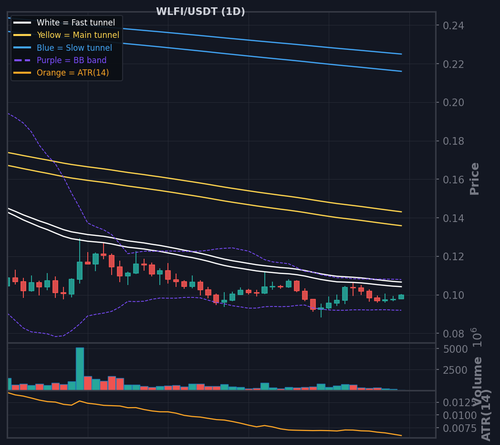Image resolution: width=500 pixels, height=445 pixels.
Task: Select the "Purple = BB band" legend label
Action: (x=72, y=60)
